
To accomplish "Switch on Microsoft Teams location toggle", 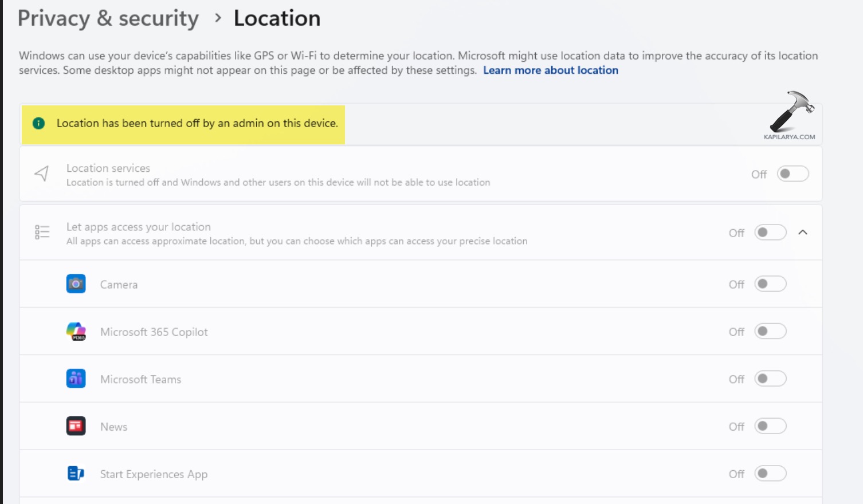I will click(770, 379).
